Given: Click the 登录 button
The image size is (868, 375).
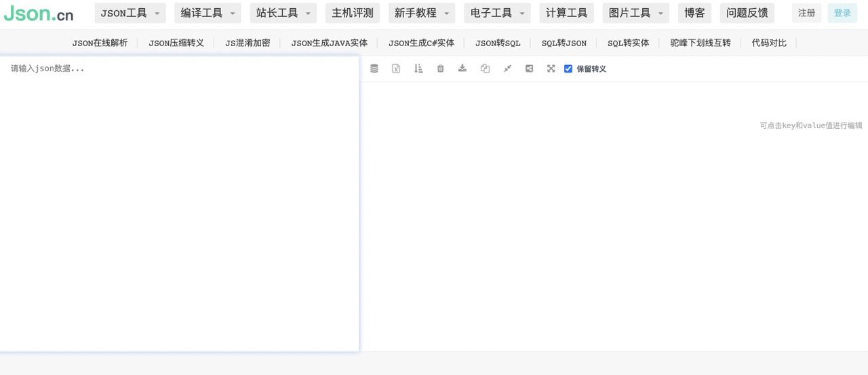Looking at the screenshot, I should pyautogui.click(x=842, y=13).
